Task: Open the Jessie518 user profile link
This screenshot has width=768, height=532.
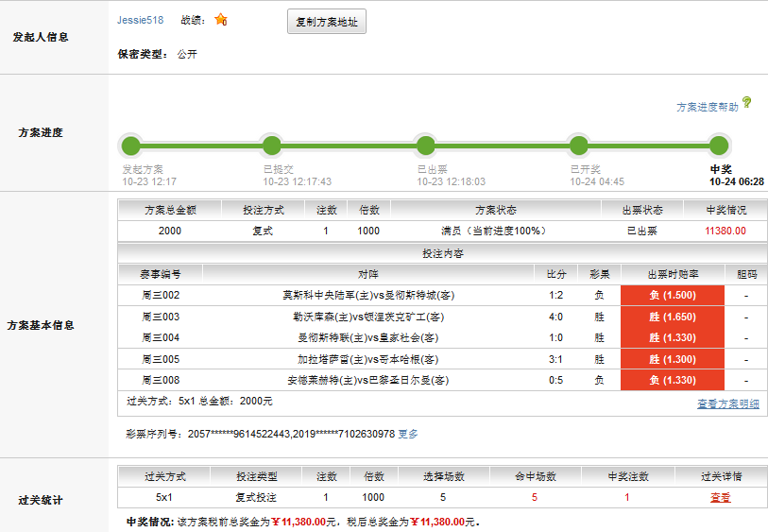Action: pos(141,20)
